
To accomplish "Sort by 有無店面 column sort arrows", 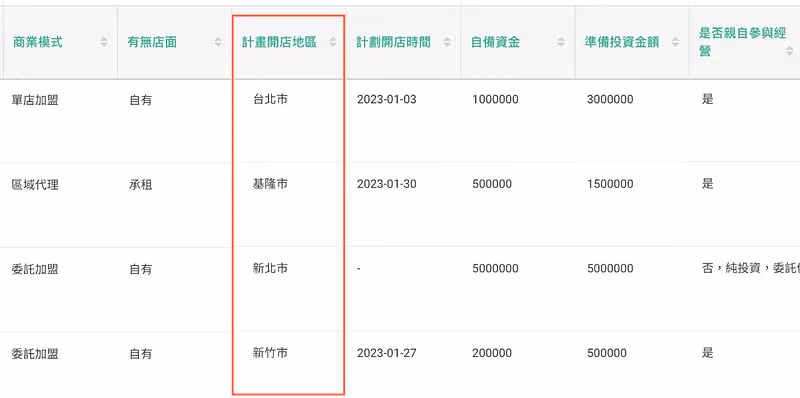I will tap(218, 43).
